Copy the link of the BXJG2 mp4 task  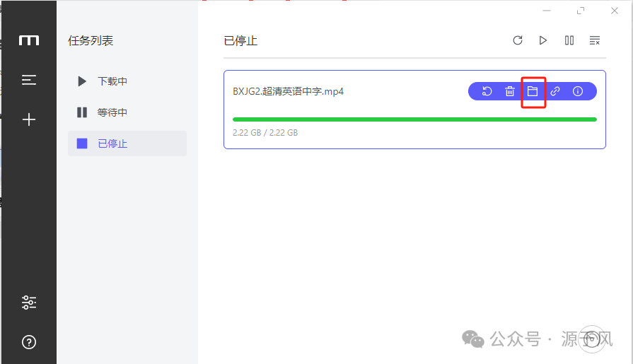(555, 91)
